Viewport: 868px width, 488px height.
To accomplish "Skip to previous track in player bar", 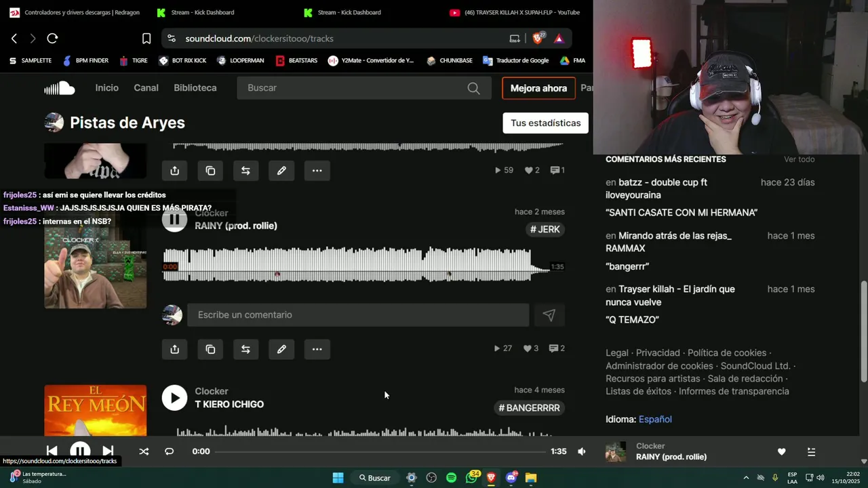I will (52, 451).
